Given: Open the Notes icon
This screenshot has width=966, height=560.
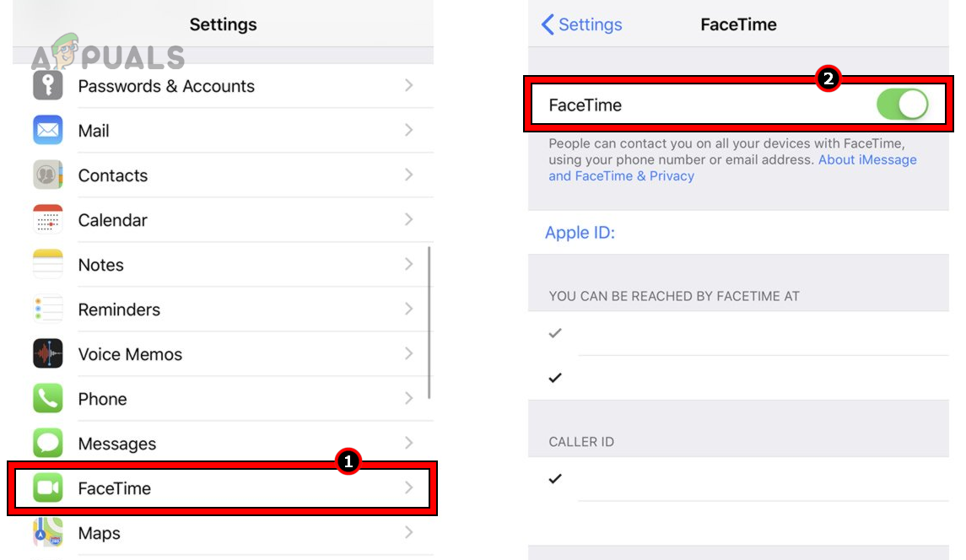Looking at the screenshot, I should (x=47, y=264).
